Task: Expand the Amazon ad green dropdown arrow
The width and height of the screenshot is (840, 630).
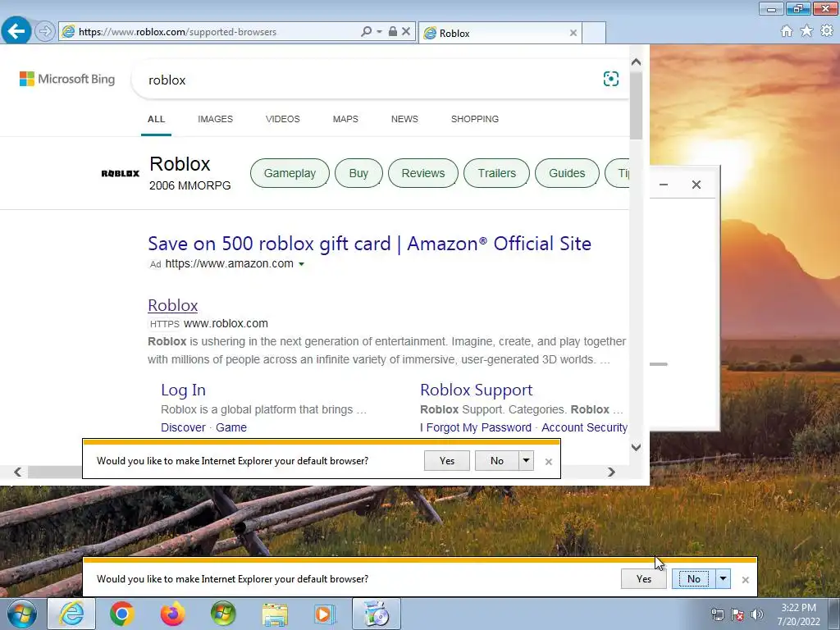Action: point(301,264)
